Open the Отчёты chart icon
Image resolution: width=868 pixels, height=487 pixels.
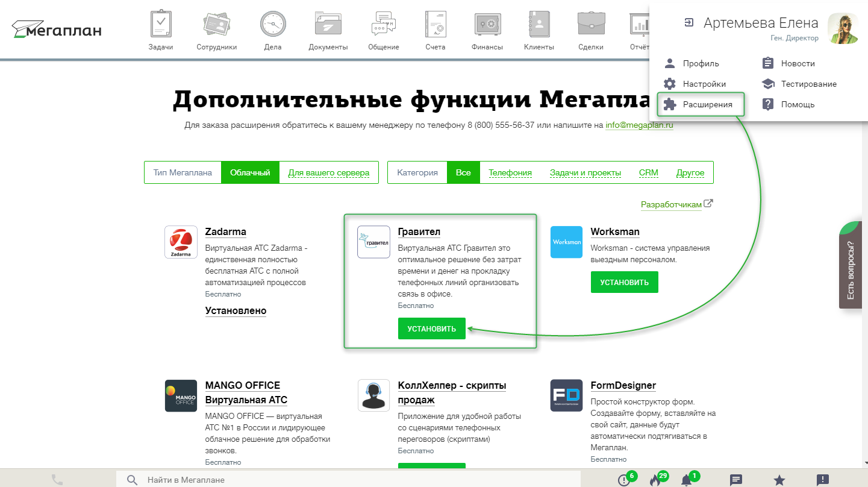[x=640, y=25]
